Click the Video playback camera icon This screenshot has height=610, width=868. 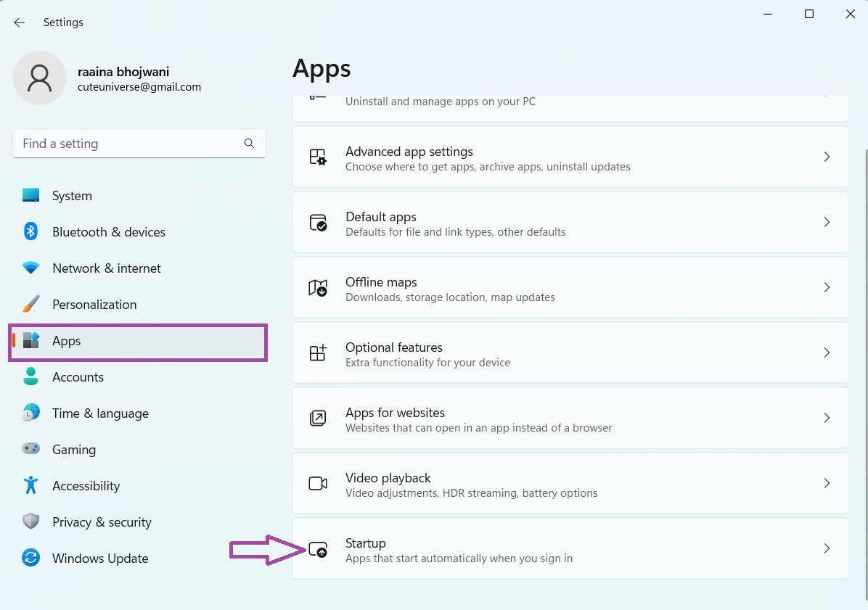click(318, 484)
